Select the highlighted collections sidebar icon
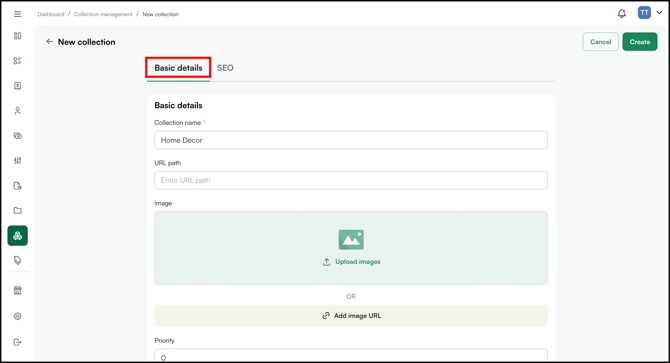Image resolution: width=670 pixels, height=363 pixels. click(18, 236)
